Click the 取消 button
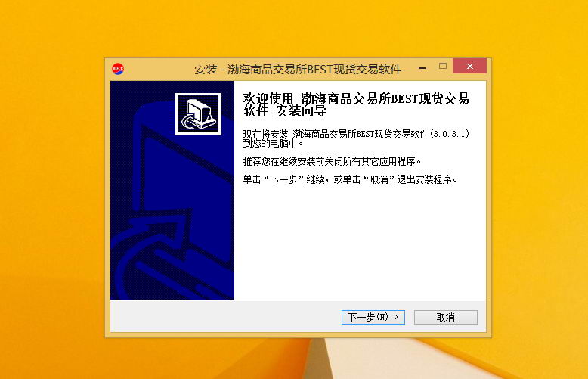The width and height of the screenshot is (588, 379). [445, 317]
